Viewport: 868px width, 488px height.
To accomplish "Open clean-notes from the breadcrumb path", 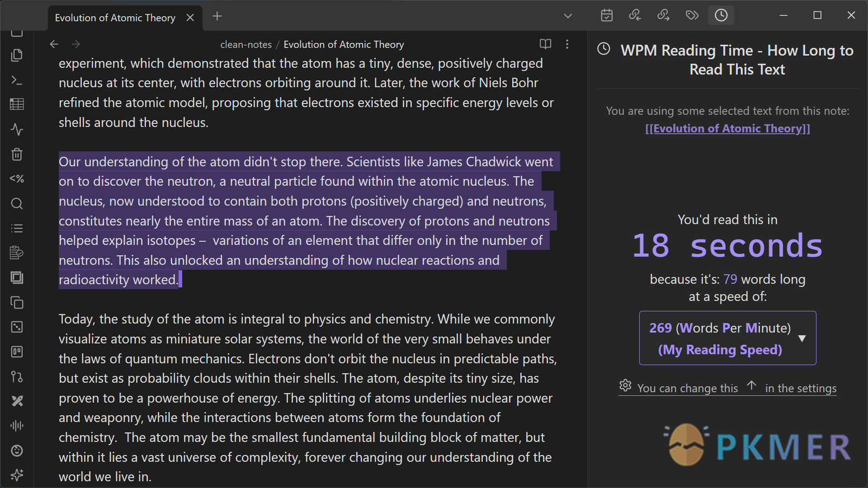I will pos(246,44).
